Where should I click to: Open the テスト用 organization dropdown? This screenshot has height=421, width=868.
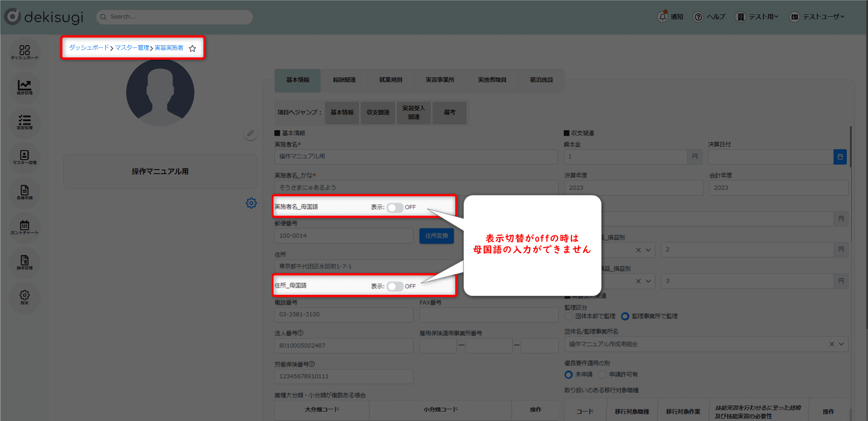[x=757, y=17]
